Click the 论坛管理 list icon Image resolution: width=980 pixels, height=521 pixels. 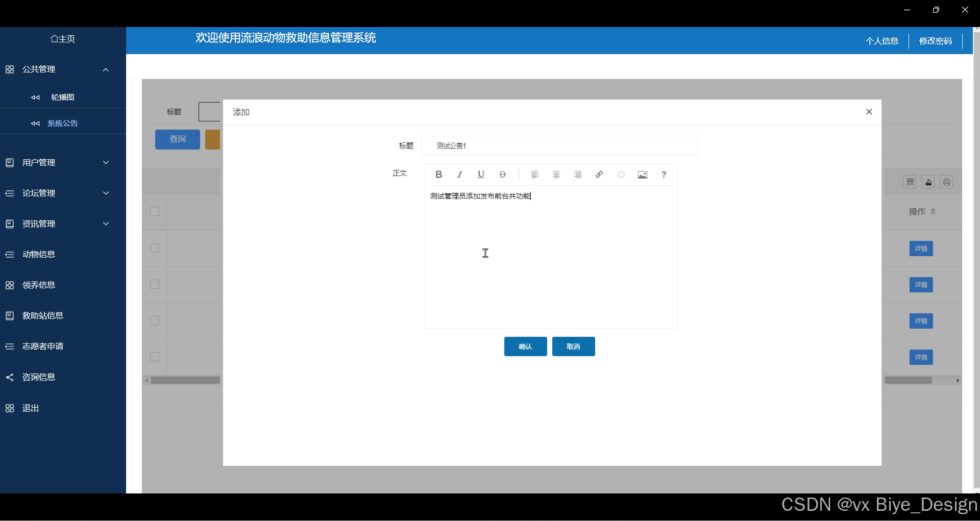(10, 193)
